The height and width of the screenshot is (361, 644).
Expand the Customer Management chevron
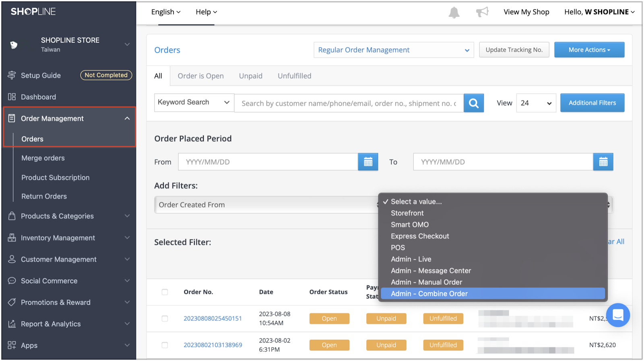tap(127, 259)
